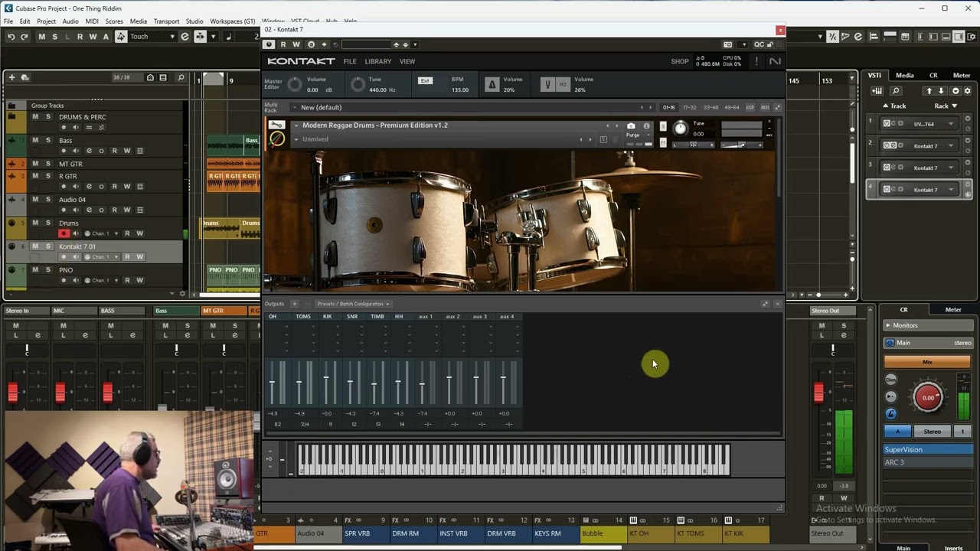Click the previous snapshot arrow in Unmixed row
980x551 pixels.
(x=580, y=139)
